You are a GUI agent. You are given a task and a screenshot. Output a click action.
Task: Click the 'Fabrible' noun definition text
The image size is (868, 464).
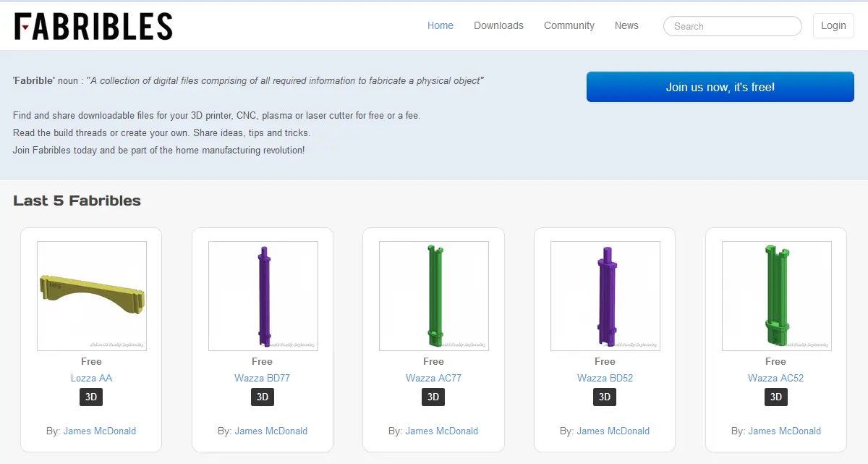(248, 80)
